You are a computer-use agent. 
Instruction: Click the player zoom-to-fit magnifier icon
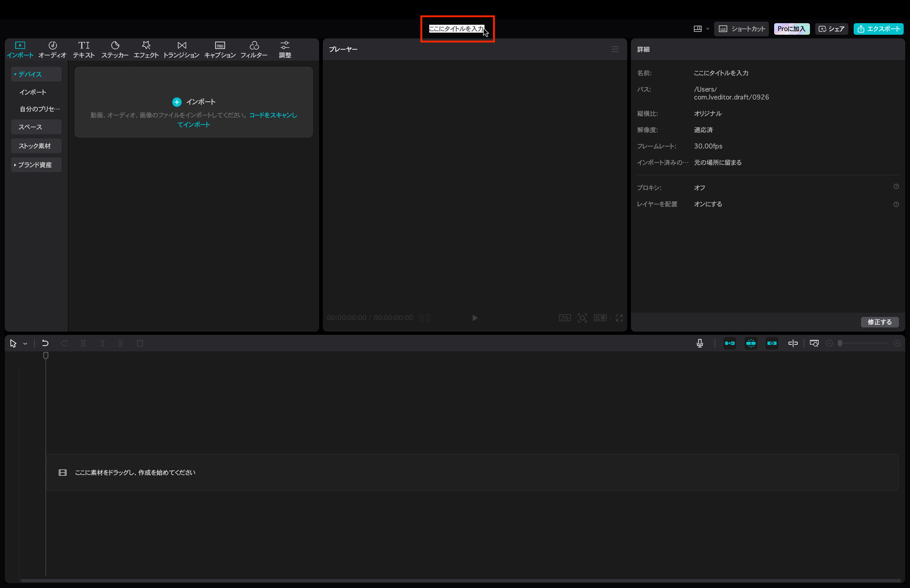point(582,318)
